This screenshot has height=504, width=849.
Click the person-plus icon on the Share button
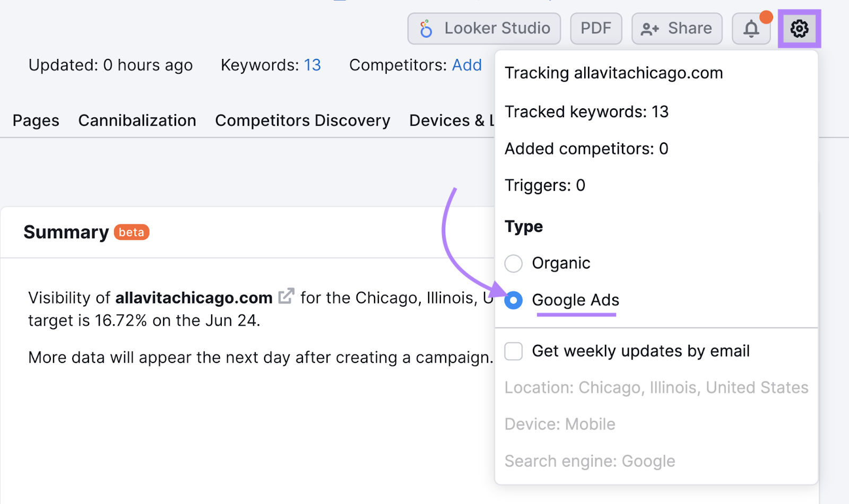pos(648,28)
